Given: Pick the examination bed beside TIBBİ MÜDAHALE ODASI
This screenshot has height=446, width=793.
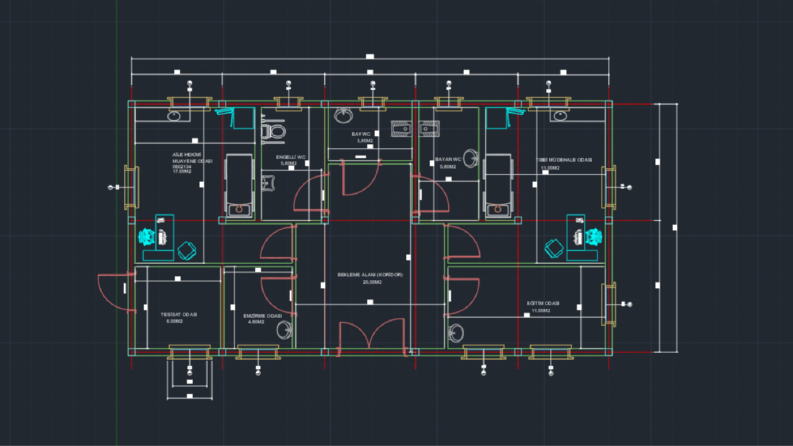Looking at the screenshot, I should coord(498,186).
